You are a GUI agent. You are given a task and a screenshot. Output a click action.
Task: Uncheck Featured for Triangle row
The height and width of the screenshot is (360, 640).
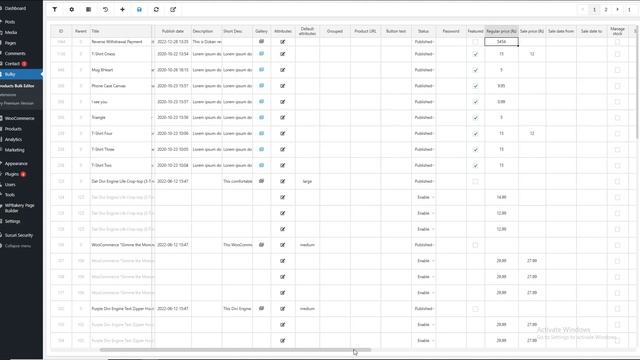(x=475, y=118)
